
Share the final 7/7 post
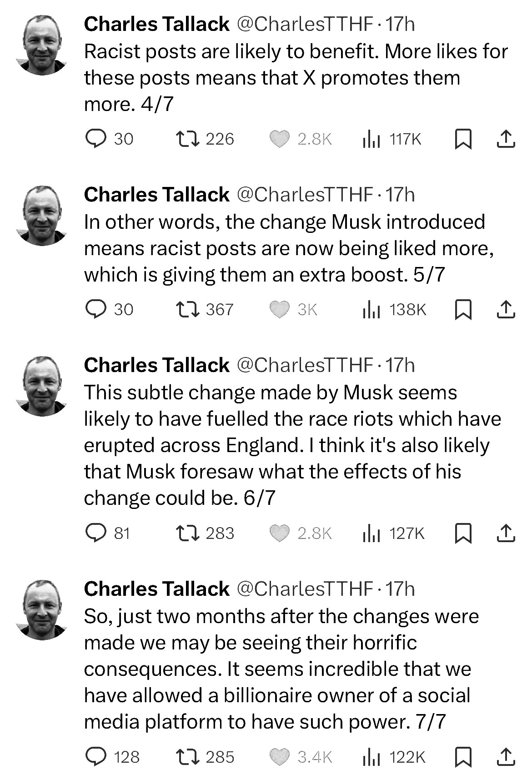click(x=506, y=757)
